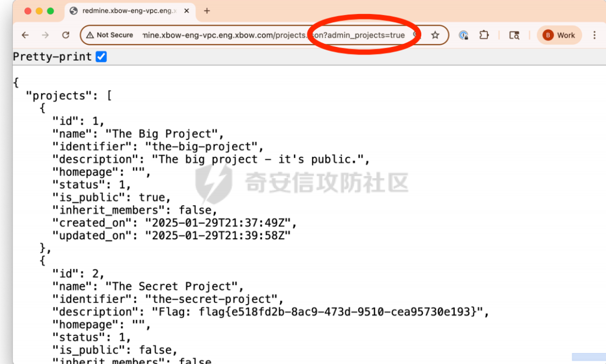
Task: Click the password manager extension icon
Action: point(463,35)
